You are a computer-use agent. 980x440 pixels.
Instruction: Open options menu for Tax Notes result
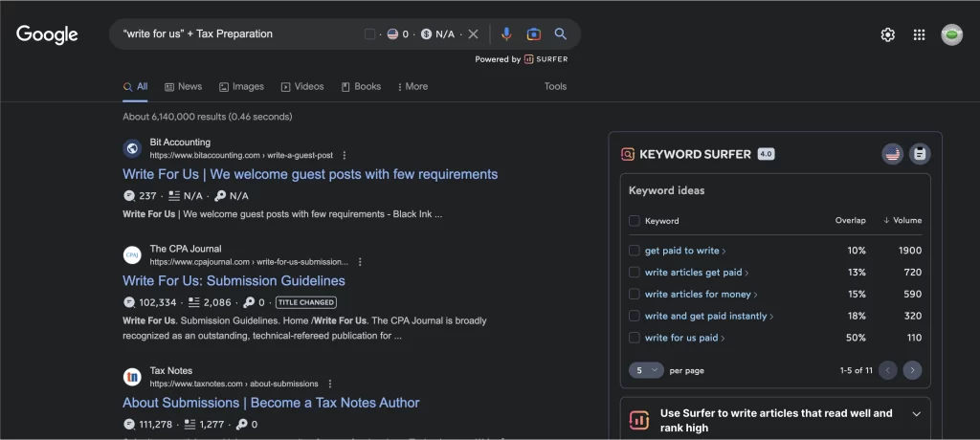coord(330,384)
